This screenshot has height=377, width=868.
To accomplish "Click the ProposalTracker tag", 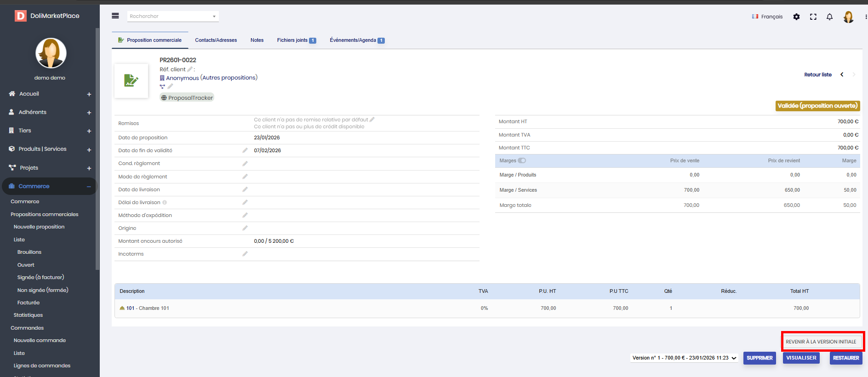I will 187,97.
